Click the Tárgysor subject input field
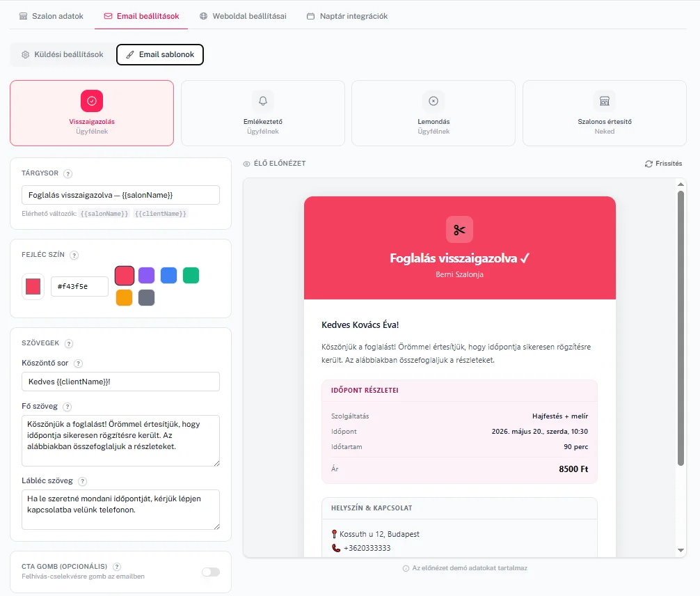700x596 pixels. coord(120,195)
